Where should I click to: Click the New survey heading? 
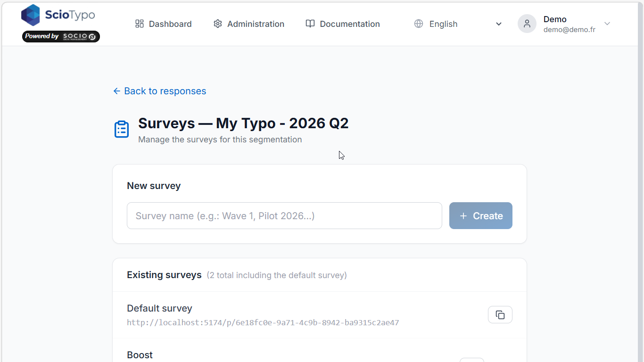point(154,186)
